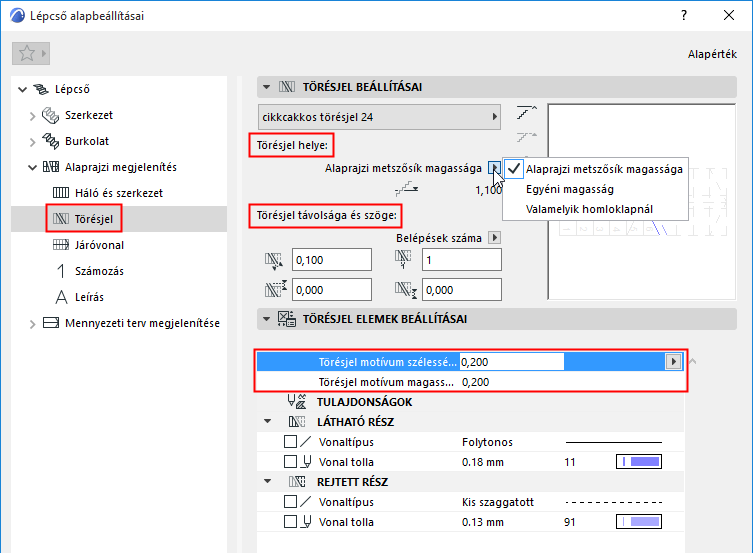Image resolution: width=753 pixels, height=553 pixels.
Task: Toggle the Vonal tolla checkbox under Látható rész
Action: (x=291, y=462)
